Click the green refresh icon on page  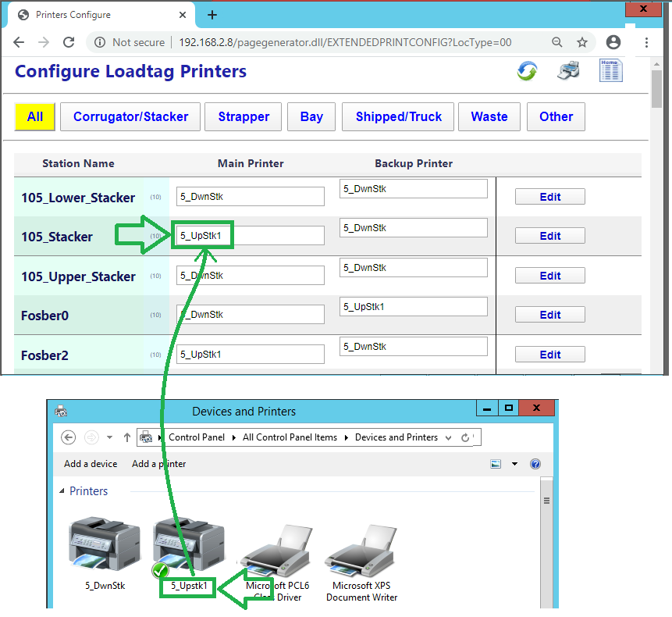coord(527,72)
